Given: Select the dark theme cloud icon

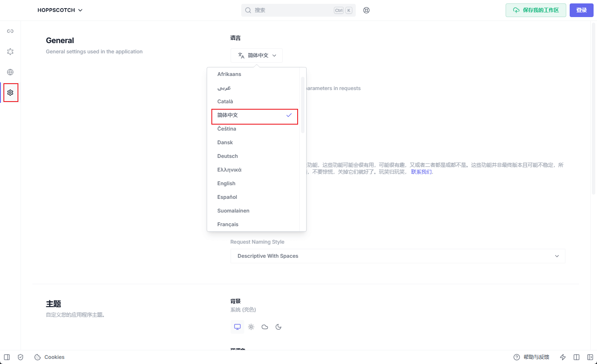Looking at the screenshot, I should 265,327.
